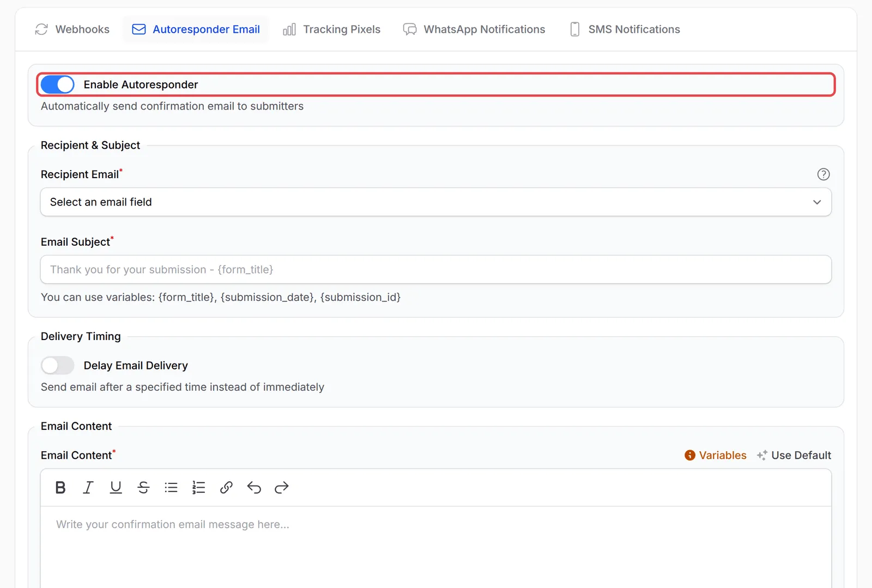Click the Recipient & Subject section heading
Screen dimensions: 872x588
(x=90, y=146)
